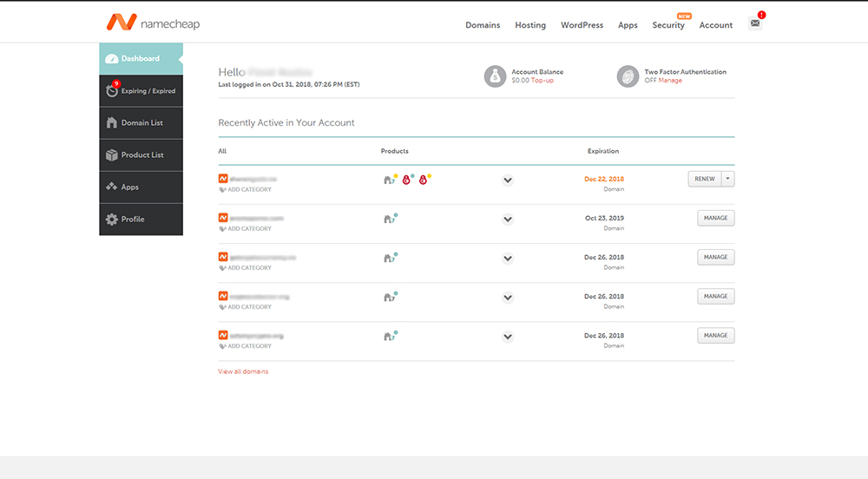Open the Hosting menu
The image size is (868, 479).
click(530, 25)
